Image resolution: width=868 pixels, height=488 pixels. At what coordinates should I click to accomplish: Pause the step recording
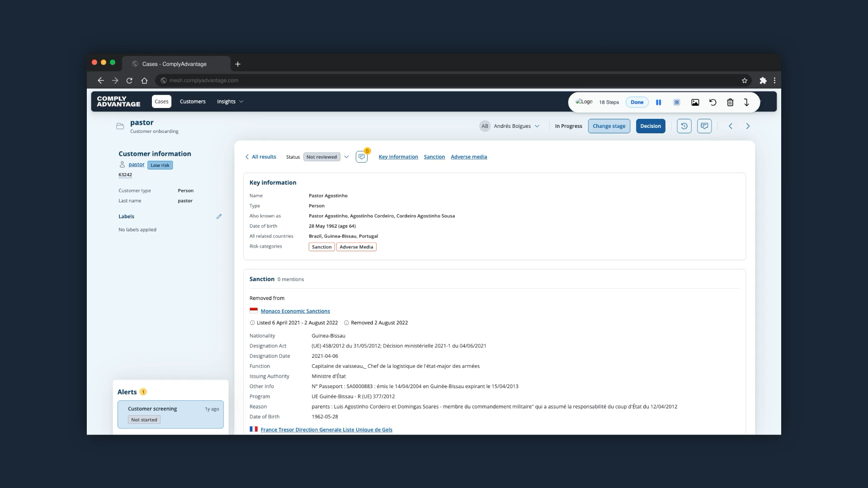(x=658, y=103)
